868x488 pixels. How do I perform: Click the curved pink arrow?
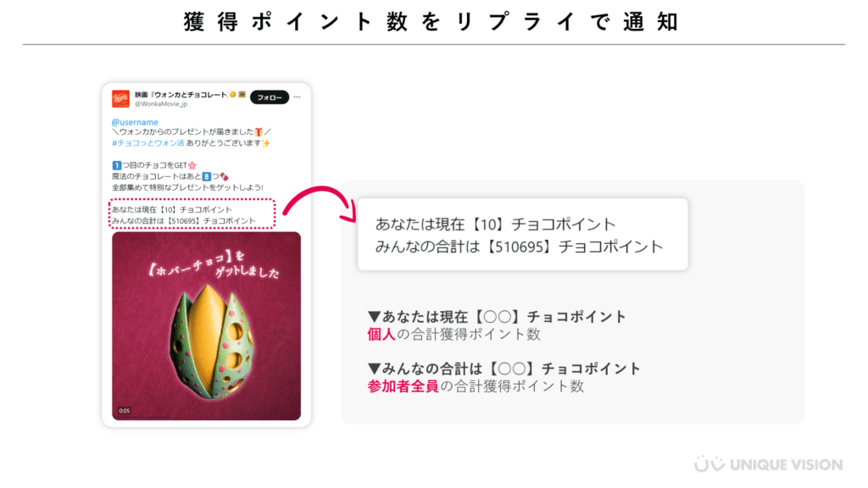click(x=320, y=203)
